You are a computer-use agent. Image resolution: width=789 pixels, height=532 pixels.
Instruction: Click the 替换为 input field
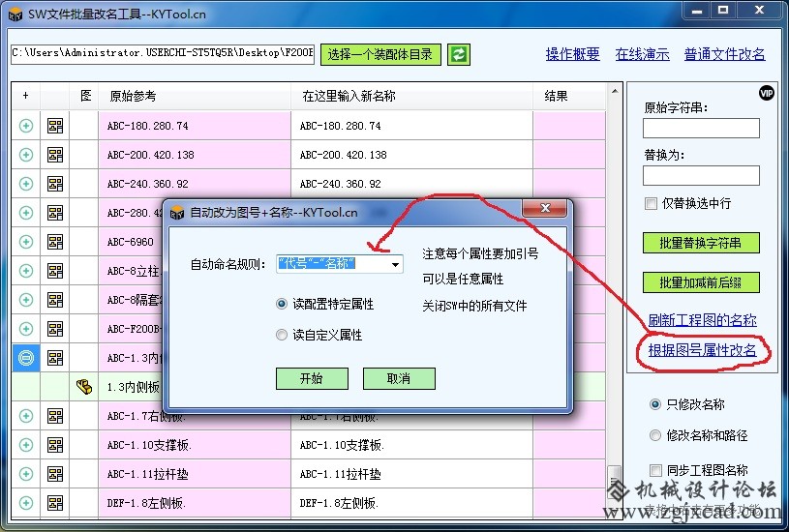(x=701, y=176)
